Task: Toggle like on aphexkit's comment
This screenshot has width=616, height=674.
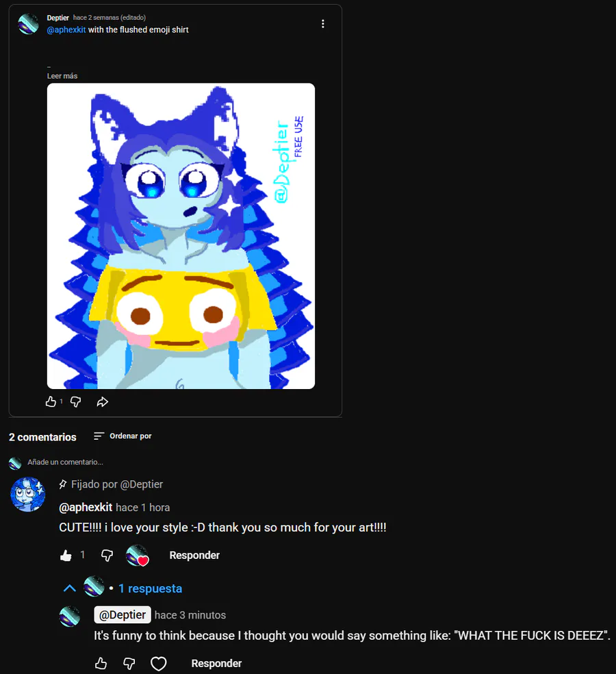Action: (66, 556)
